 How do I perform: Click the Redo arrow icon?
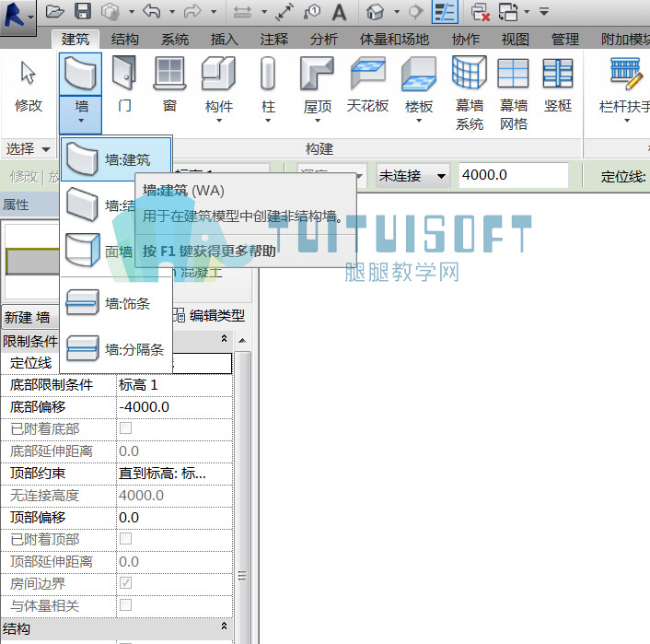pos(192,11)
